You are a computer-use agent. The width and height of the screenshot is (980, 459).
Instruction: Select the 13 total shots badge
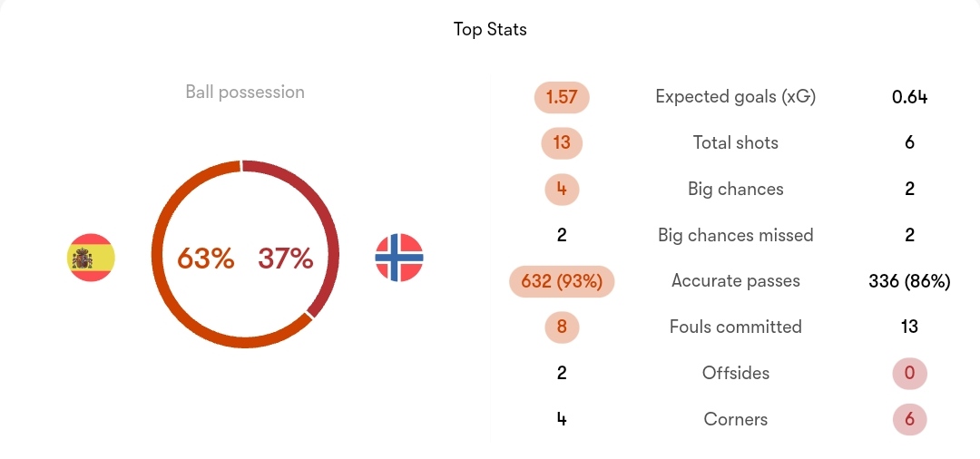click(562, 143)
